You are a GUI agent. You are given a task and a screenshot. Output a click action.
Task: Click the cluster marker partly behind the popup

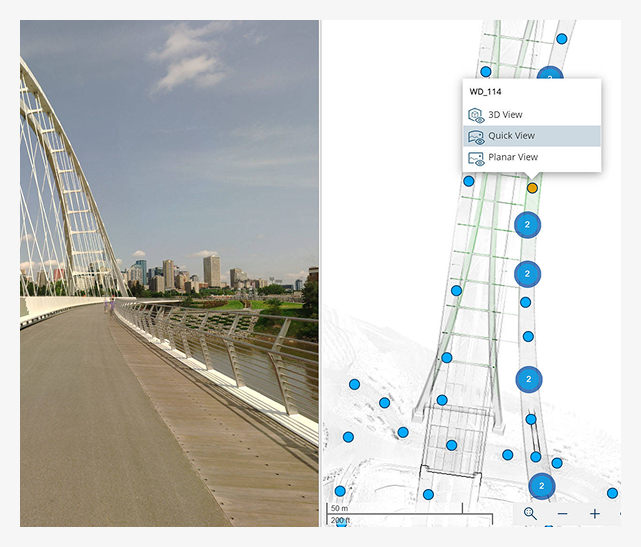coord(550,73)
